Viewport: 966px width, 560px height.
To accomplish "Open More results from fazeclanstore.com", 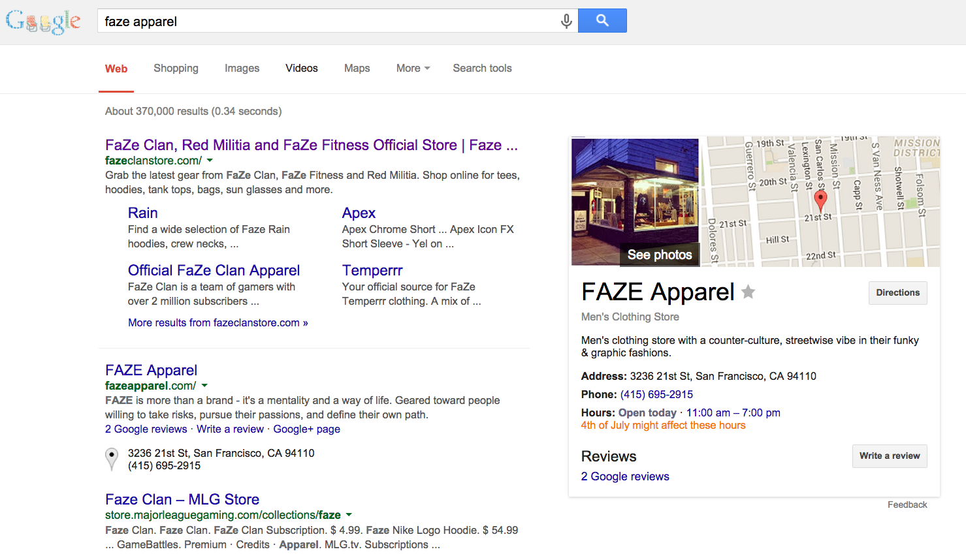I will pyautogui.click(x=217, y=322).
